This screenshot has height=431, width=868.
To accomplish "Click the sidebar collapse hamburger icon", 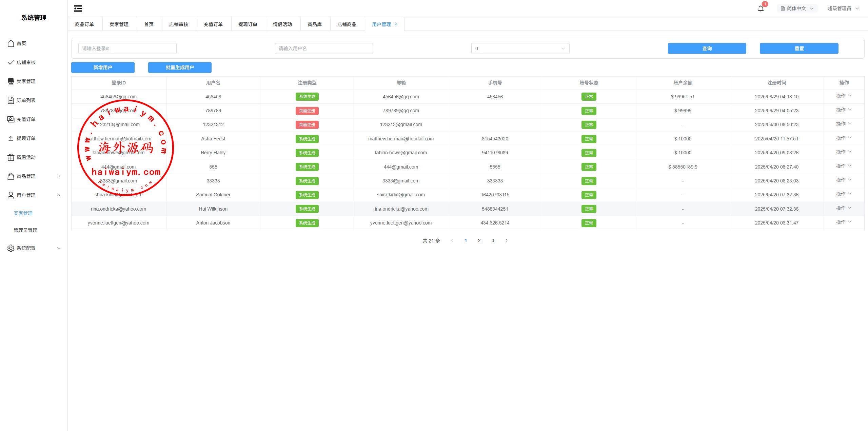I will click(78, 8).
